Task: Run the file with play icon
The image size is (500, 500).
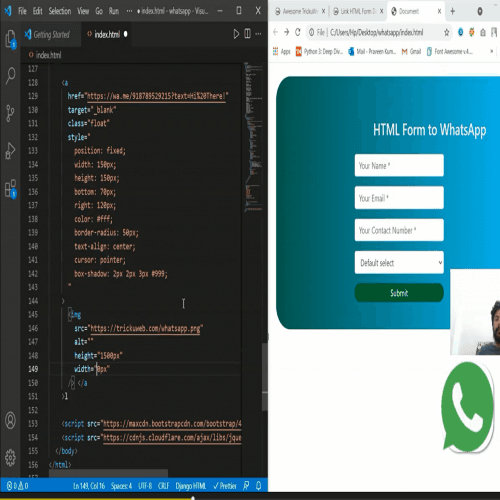Action: click(236, 34)
